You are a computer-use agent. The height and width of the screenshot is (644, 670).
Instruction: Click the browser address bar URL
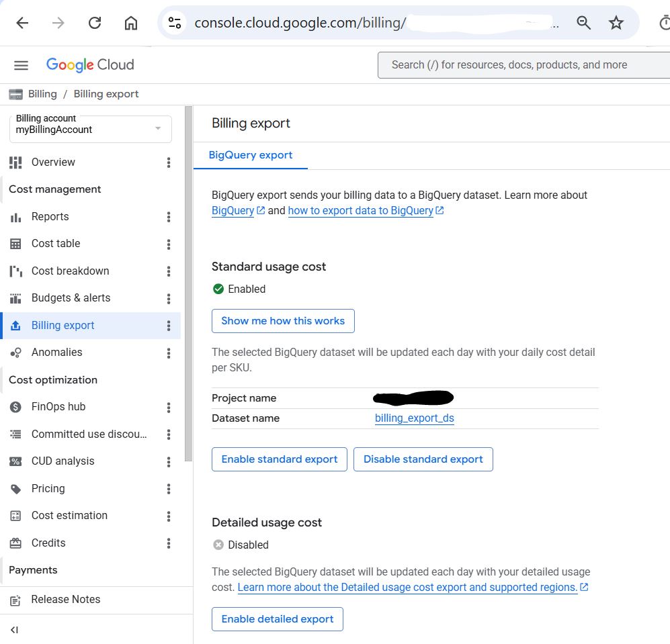pyautogui.click(x=300, y=23)
